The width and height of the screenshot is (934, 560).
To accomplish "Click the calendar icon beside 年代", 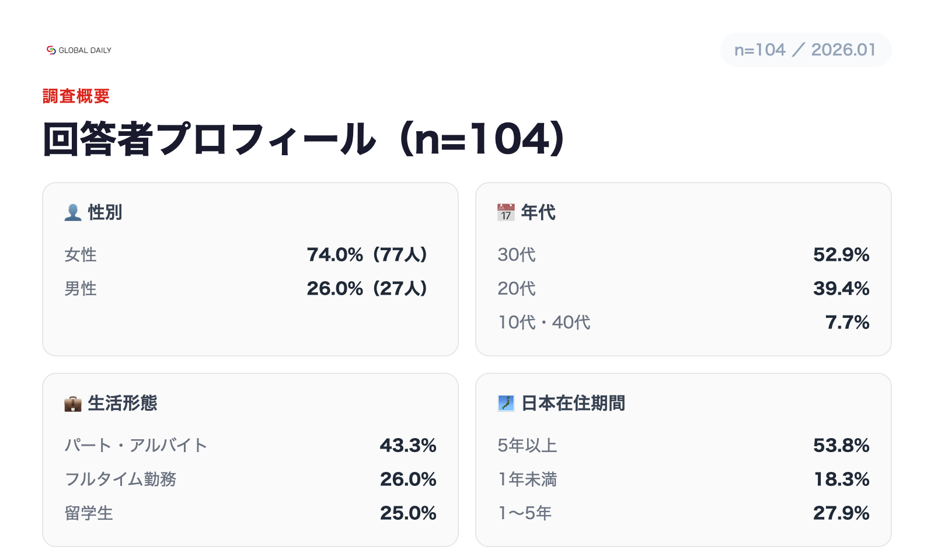I will pyautogui.click(x=506, y=212).
